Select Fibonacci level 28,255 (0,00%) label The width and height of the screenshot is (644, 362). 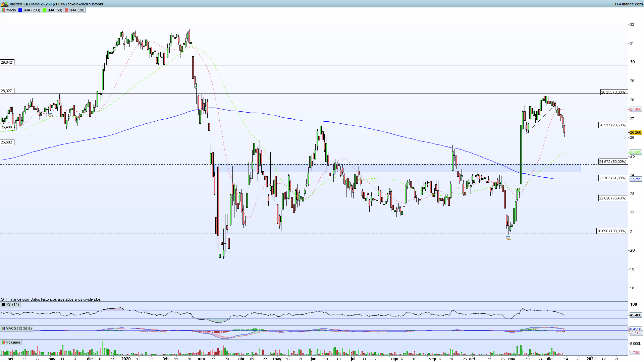pos(613,92)
